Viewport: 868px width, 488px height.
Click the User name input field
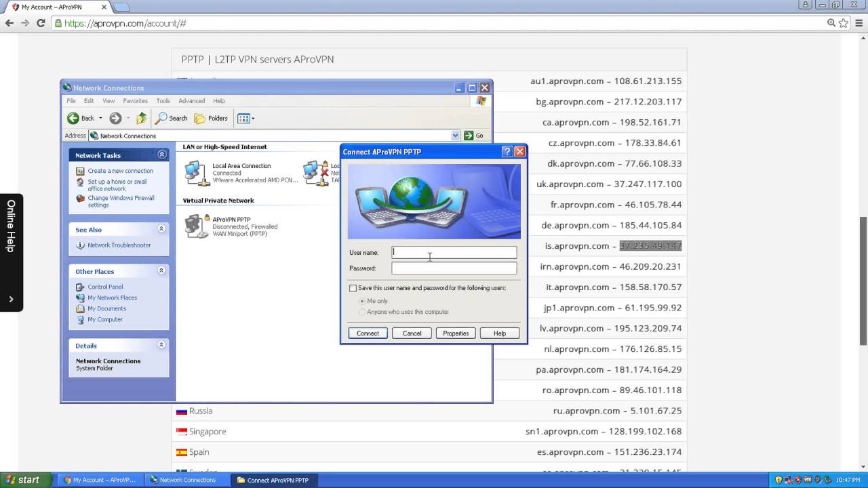454,252
